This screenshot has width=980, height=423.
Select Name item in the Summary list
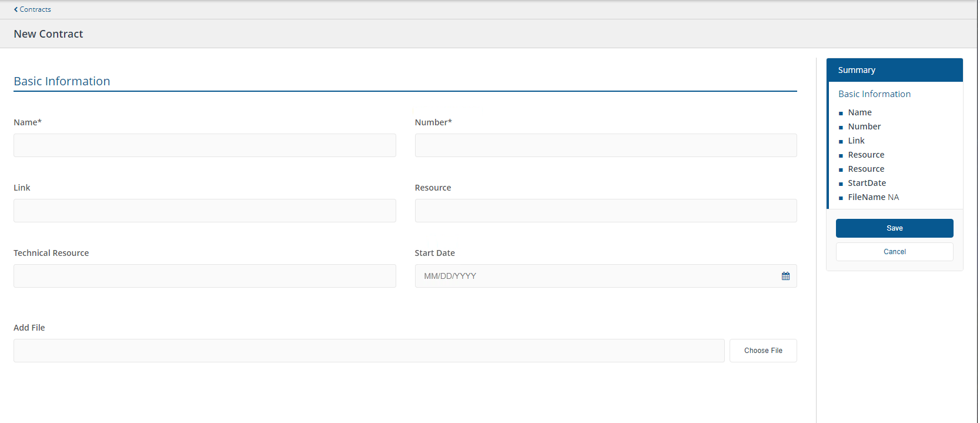click(859, 112)
